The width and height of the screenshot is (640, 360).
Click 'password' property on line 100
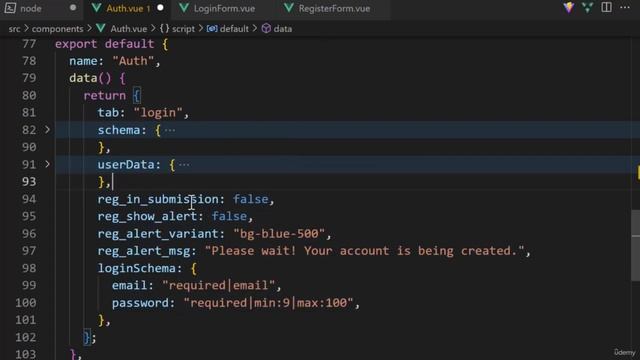pos(140,303)
